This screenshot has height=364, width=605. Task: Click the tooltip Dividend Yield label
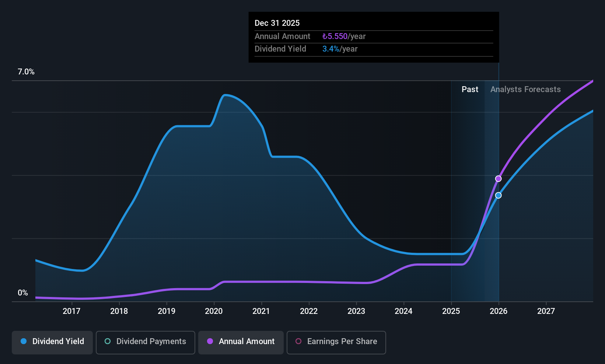pos(280,49)
